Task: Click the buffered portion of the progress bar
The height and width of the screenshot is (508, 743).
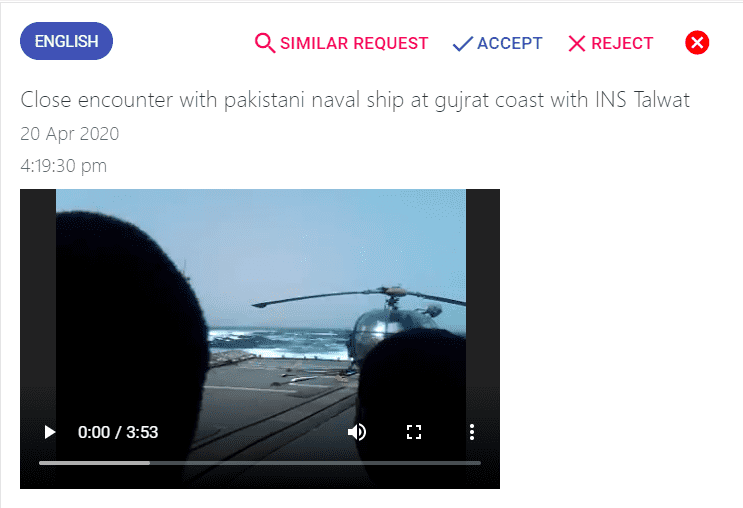Action: (94, 463)
